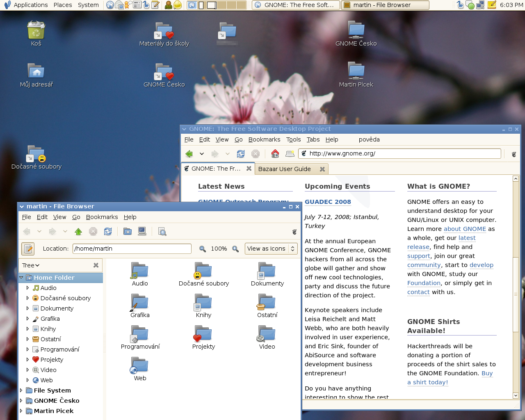Switch to the second workspace in the panel switcher
The height and width of the screenshot is (420, 525).
pos(202,5)
